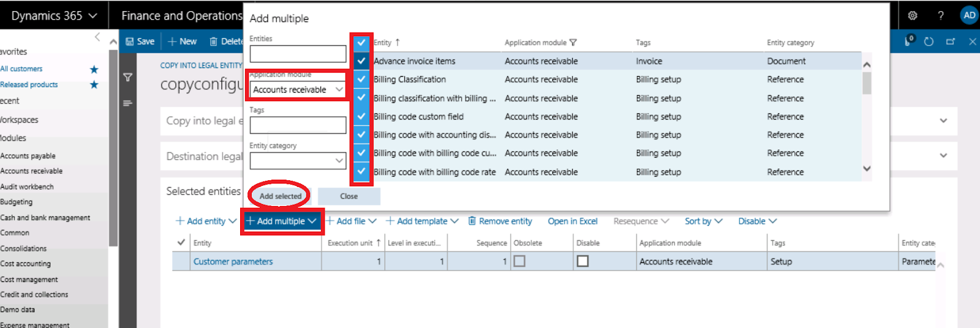This screenshot has height=328, width=980.
Task: Toggle checkbox for Billing code with accounting dis... row
Action: (x=361, y=134)
